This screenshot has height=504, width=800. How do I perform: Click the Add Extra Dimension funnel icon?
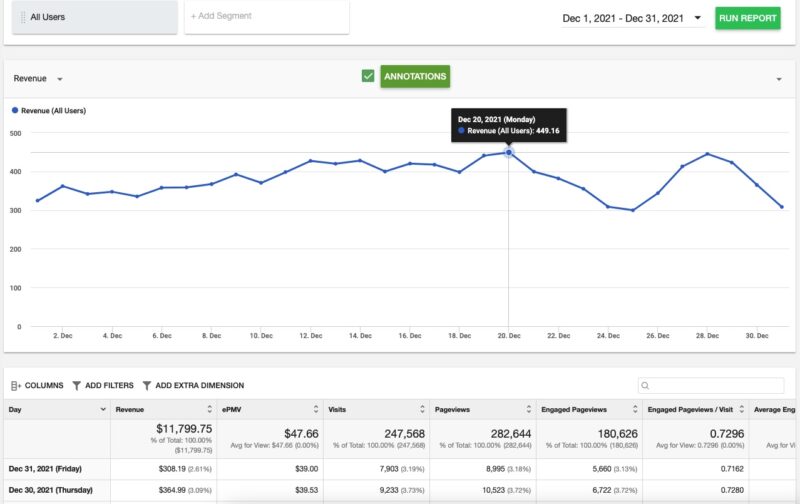click(147, 385)
